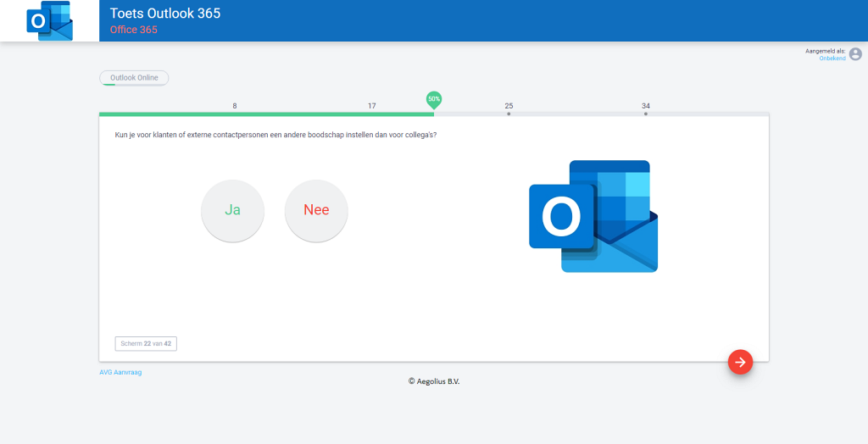868x444 pixels.
Task: Click the large Outlook illustration image
Action: coord(593,216)
